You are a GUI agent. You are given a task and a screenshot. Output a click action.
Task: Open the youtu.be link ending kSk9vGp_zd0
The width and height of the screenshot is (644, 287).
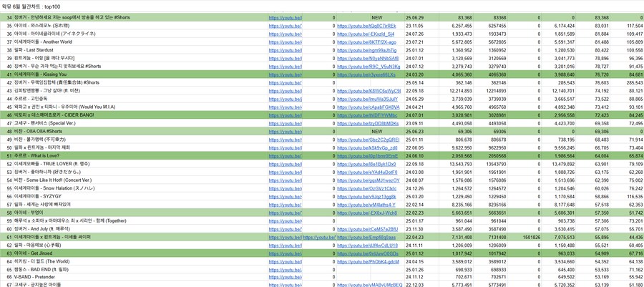pyautogui.click(x=367, y=147)
